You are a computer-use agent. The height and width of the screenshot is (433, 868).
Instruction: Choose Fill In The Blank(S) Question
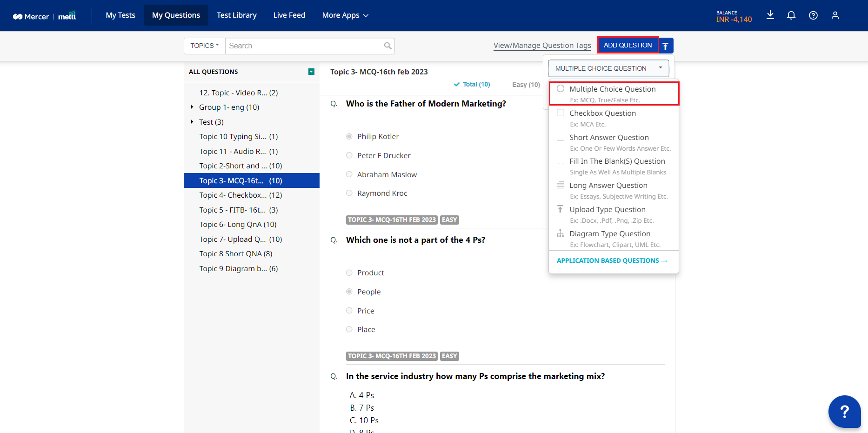614,166
